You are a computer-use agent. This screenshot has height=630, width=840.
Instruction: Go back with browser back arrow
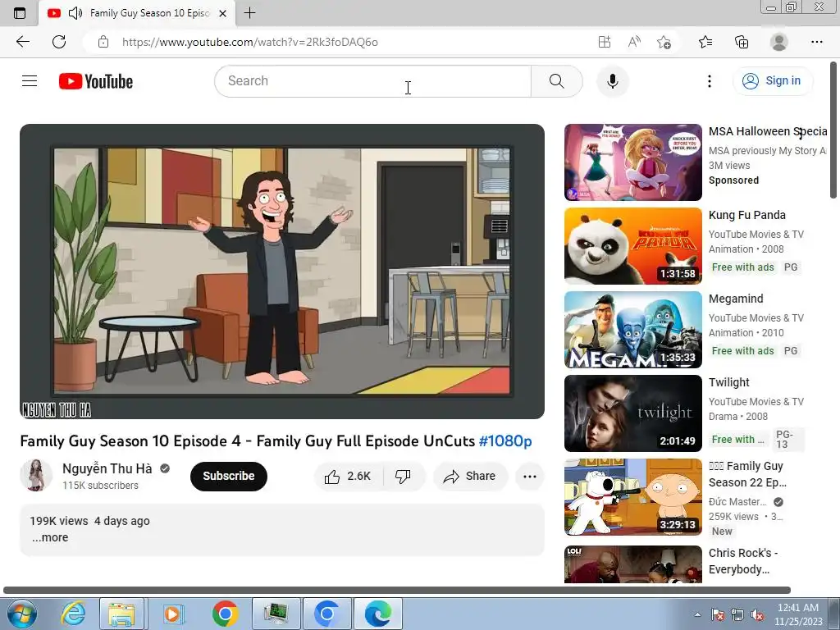[x=22, y=42]
